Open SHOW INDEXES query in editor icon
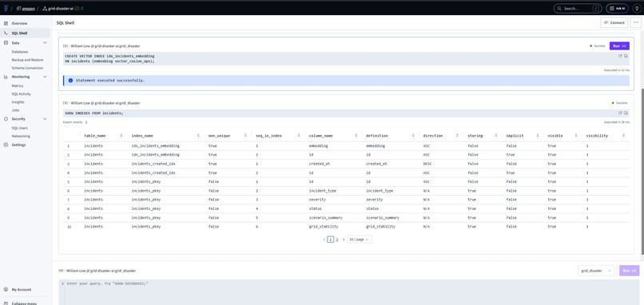 point(620,113)
